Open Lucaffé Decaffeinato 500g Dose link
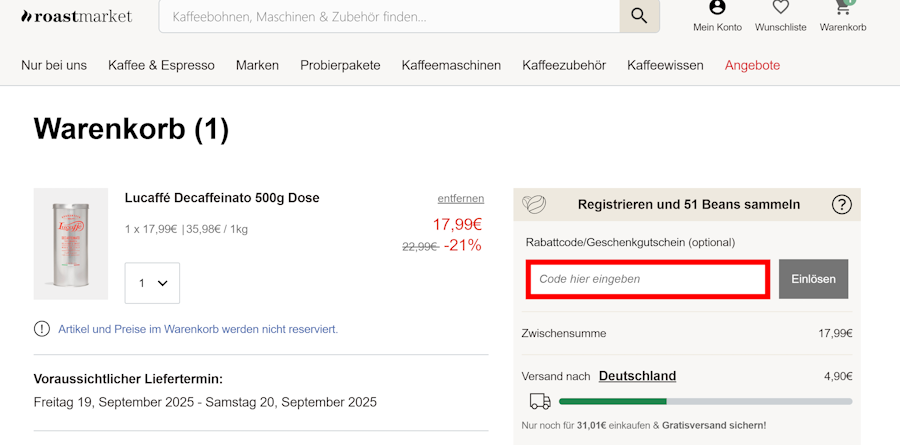The height and width of the screenshot is (445, 900). 222,198
